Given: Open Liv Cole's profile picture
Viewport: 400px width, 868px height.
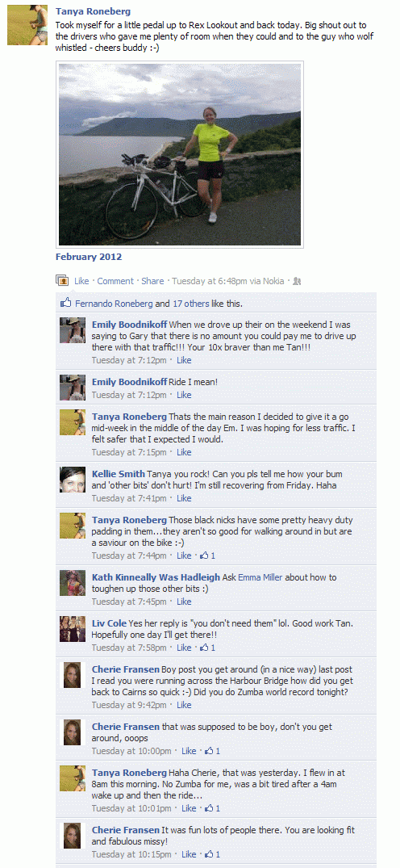Looking at the screenshot, I should [73, 629].
